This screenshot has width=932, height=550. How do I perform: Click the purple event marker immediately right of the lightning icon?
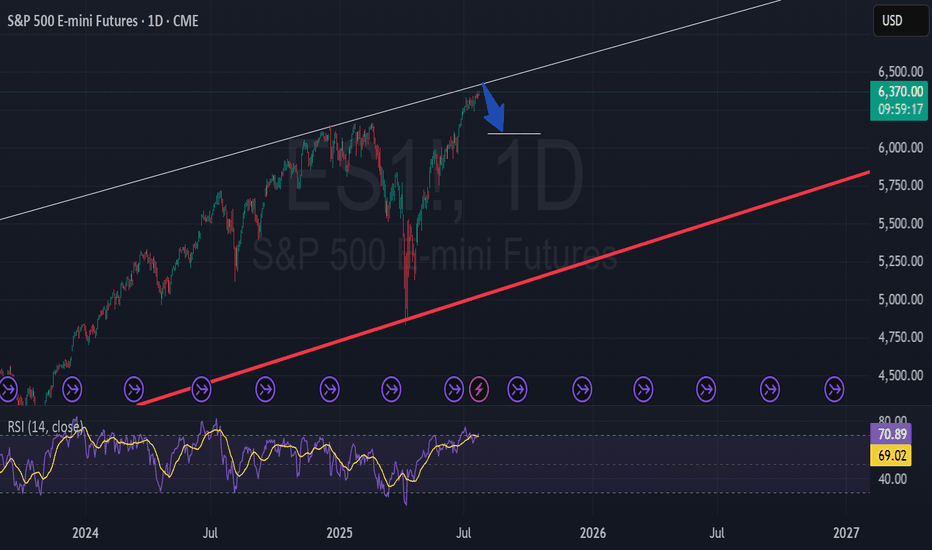517,389
